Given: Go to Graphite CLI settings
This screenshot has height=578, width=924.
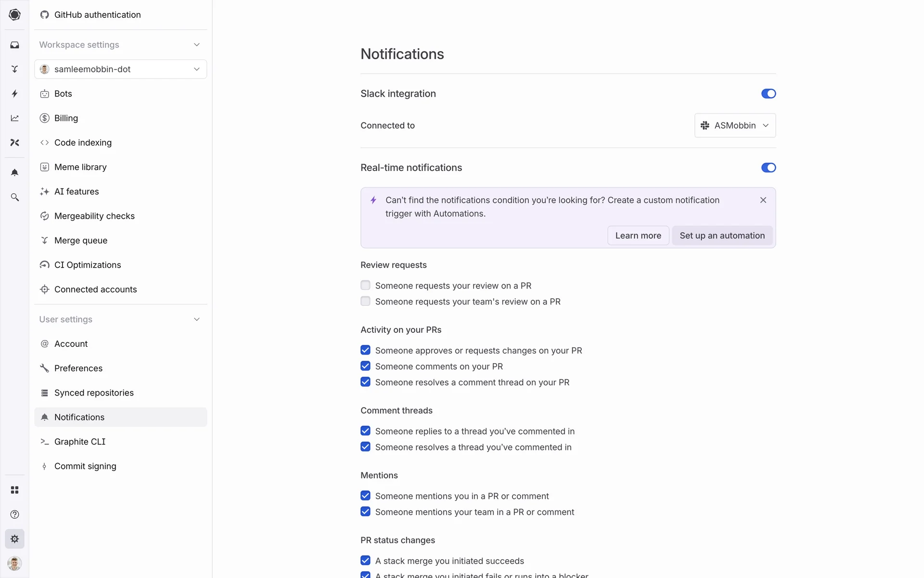Looking at the screenshot, I should pyautogui.click(x=80, y=442).
